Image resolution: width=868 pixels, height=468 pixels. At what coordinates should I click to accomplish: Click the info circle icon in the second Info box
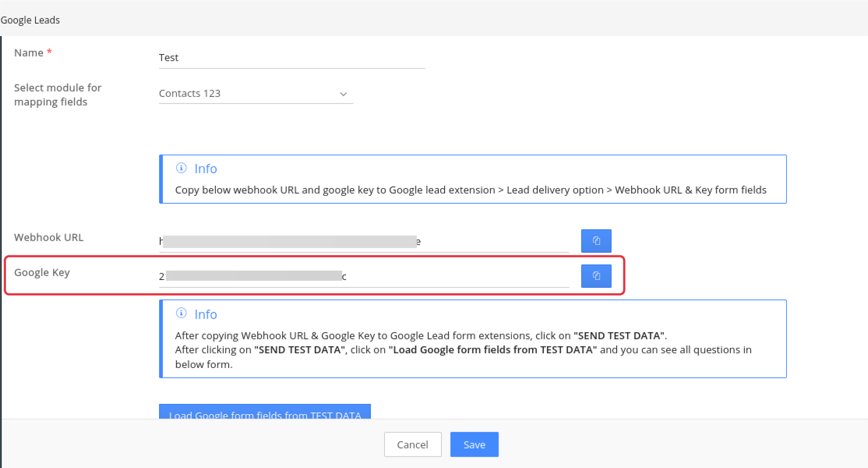(181, 313)
